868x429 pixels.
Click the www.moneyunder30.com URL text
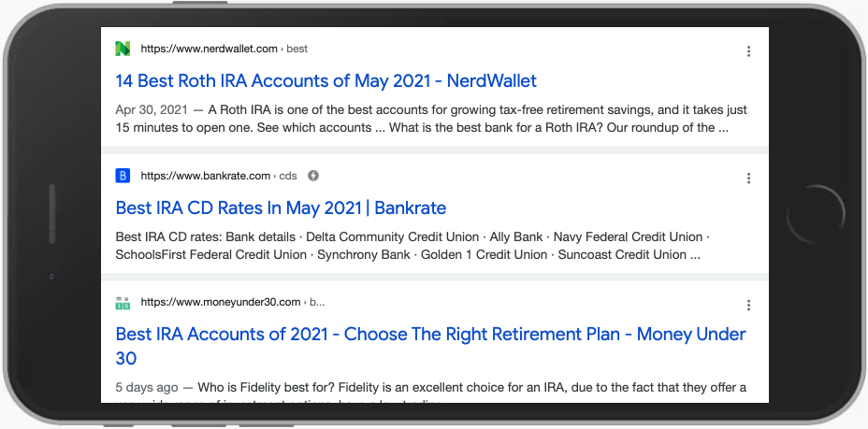221,303
